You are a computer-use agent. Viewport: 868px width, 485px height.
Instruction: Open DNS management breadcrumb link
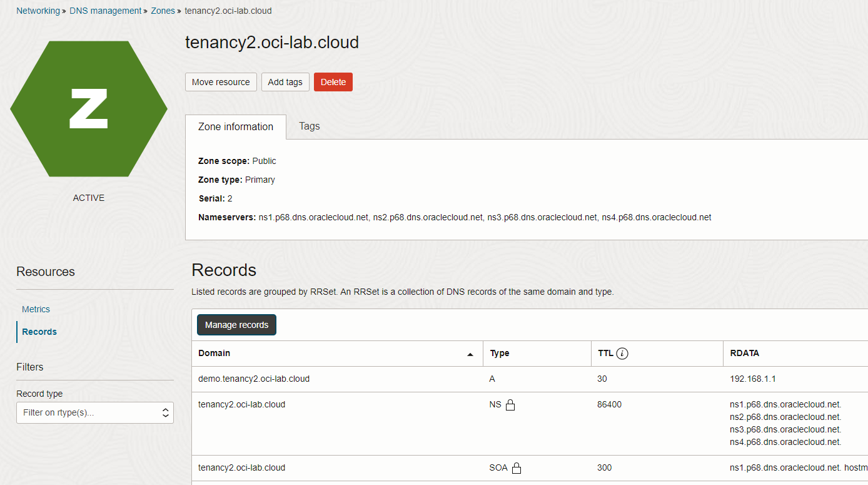pos(106,11)
